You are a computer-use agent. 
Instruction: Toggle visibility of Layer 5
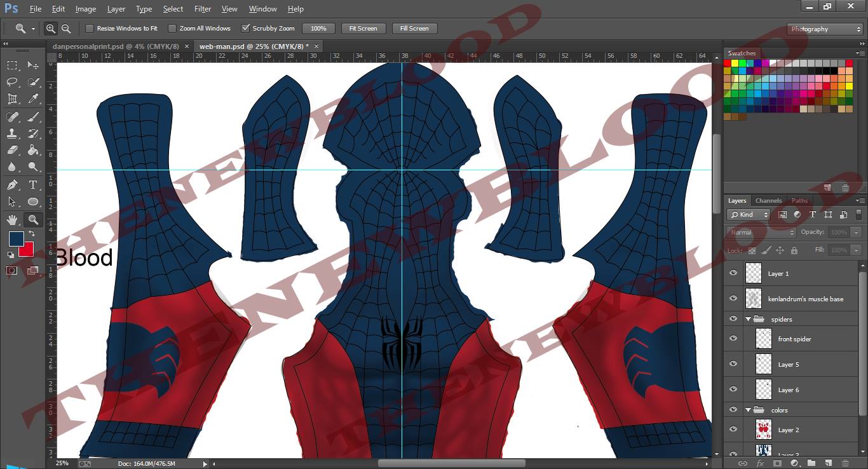(733, 364)
